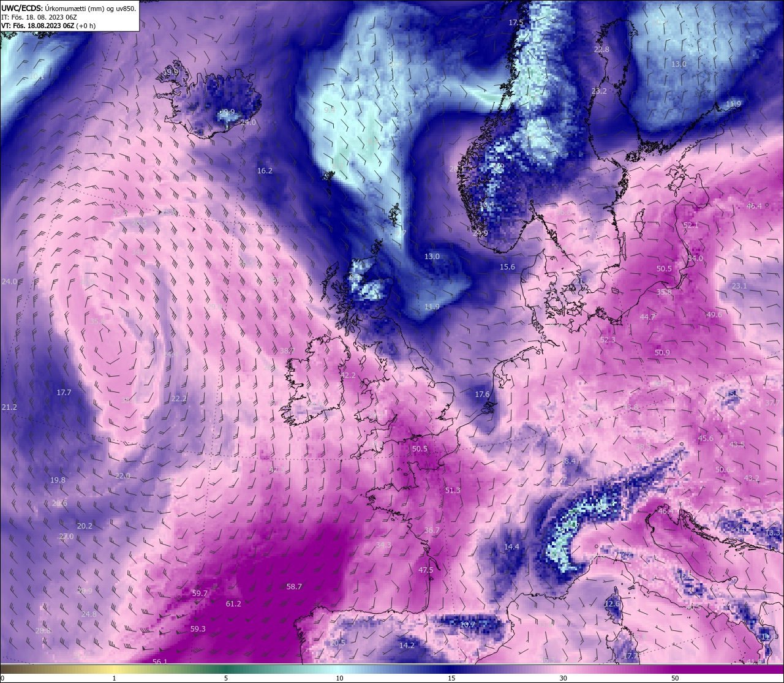
Task: Click the 49.6 value on the map
Action: point(714,315)
